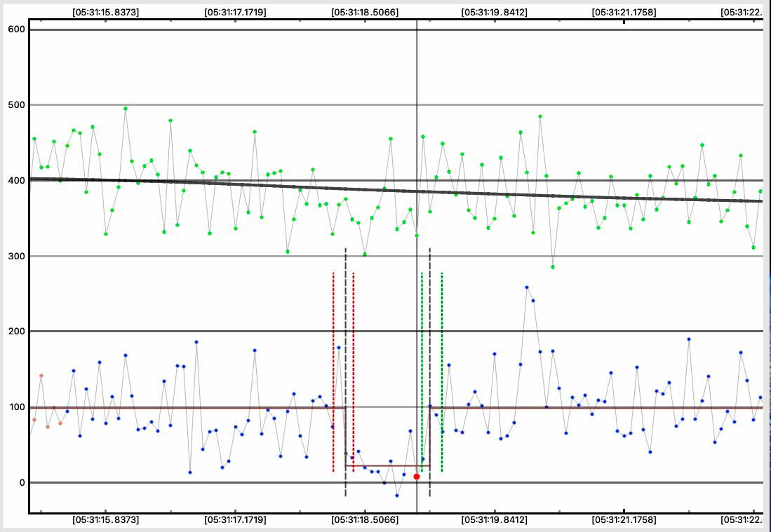
Task: Select the highest blue data point near 260
Action: pyautogui.click(x=527, y=287)
